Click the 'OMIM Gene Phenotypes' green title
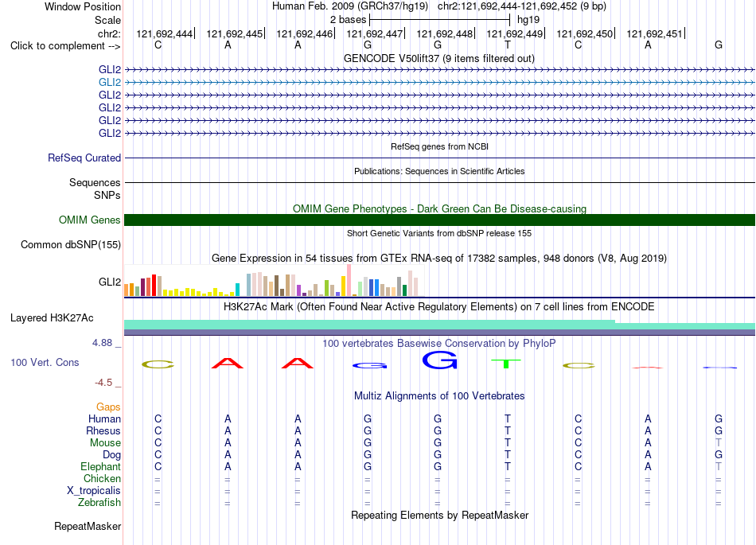The height and width of the screenshot is (545, 756). 439,208
